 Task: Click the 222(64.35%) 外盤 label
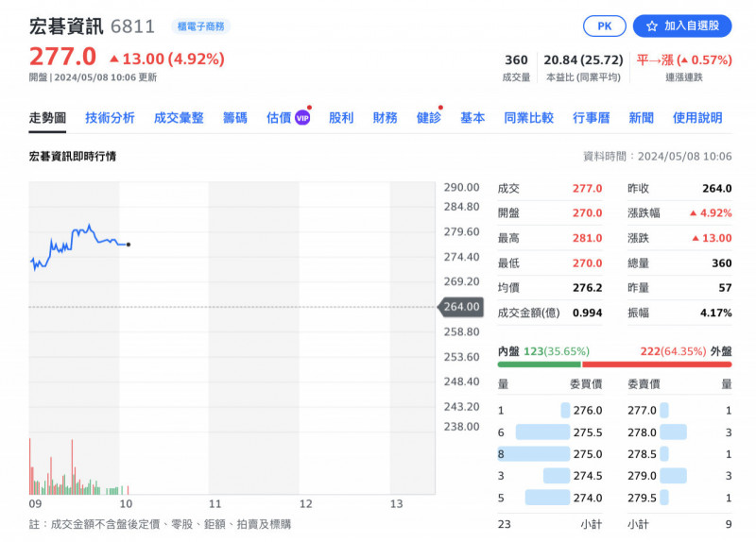pos(686,351)
